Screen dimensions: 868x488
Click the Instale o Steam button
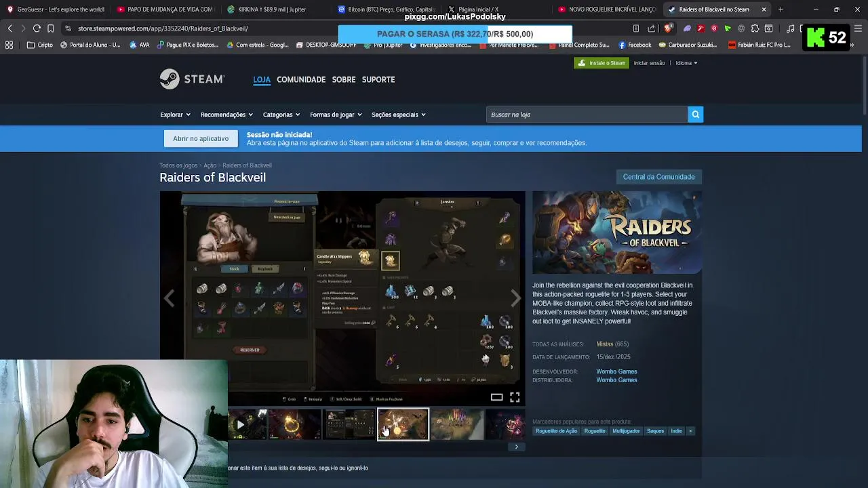tap(601, 63)
